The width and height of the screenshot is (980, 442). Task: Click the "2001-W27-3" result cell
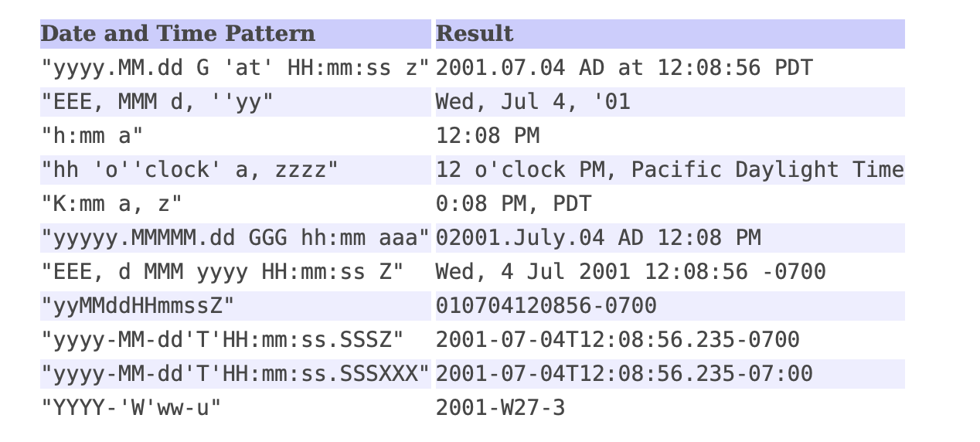tap(501, 408)
